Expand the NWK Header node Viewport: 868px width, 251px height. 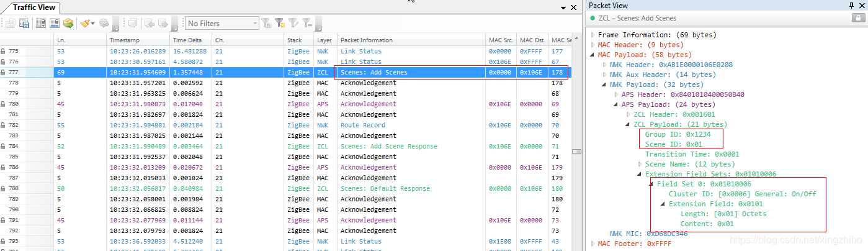click(x=605, y=65)
